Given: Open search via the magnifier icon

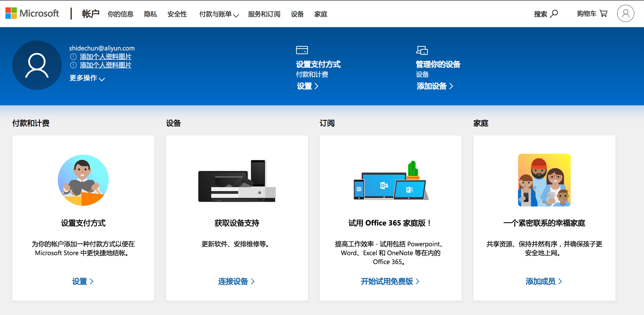Looking at the screenshot, I should click(554, 14).
